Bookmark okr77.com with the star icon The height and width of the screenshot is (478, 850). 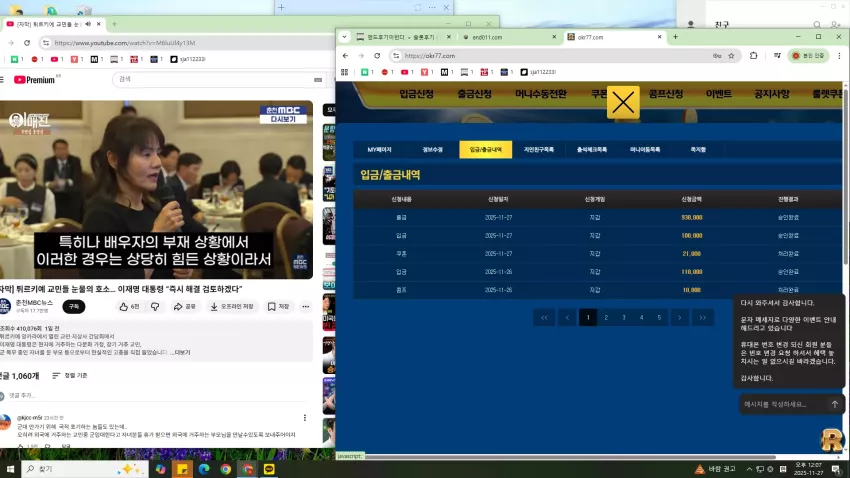(x=731, y=56)
